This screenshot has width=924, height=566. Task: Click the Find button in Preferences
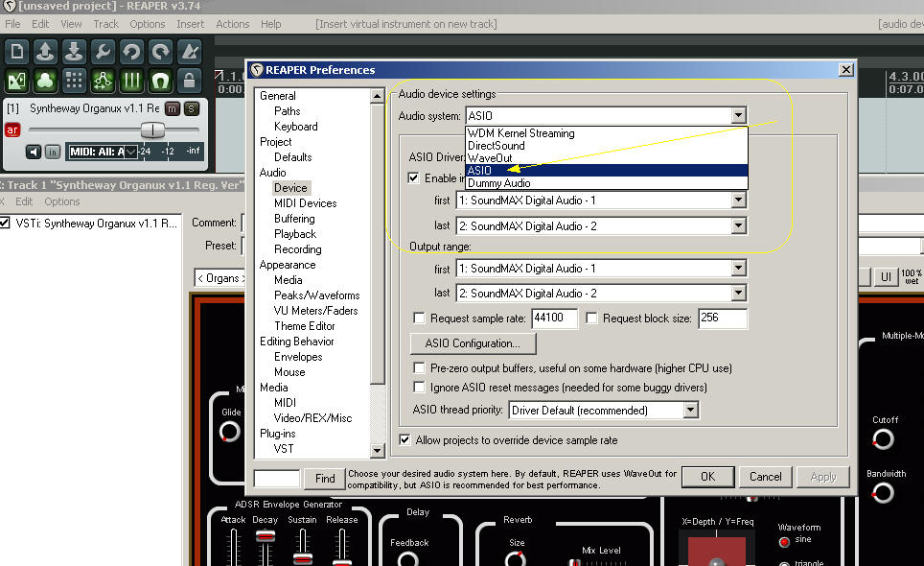(x=325, y=478)
